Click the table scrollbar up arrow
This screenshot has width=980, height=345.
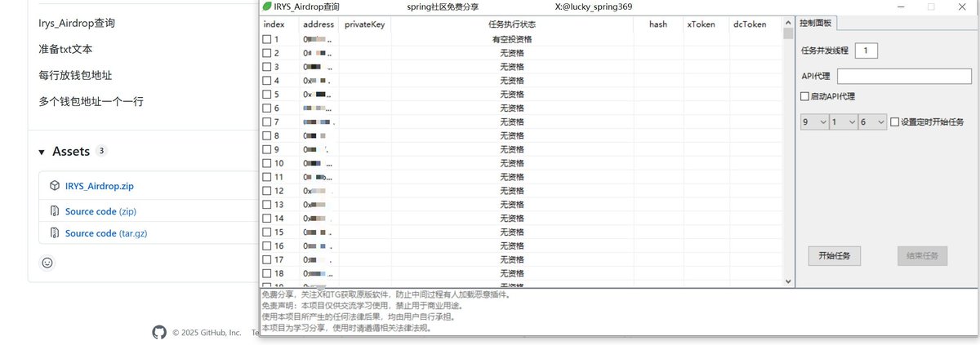point(788,22)
